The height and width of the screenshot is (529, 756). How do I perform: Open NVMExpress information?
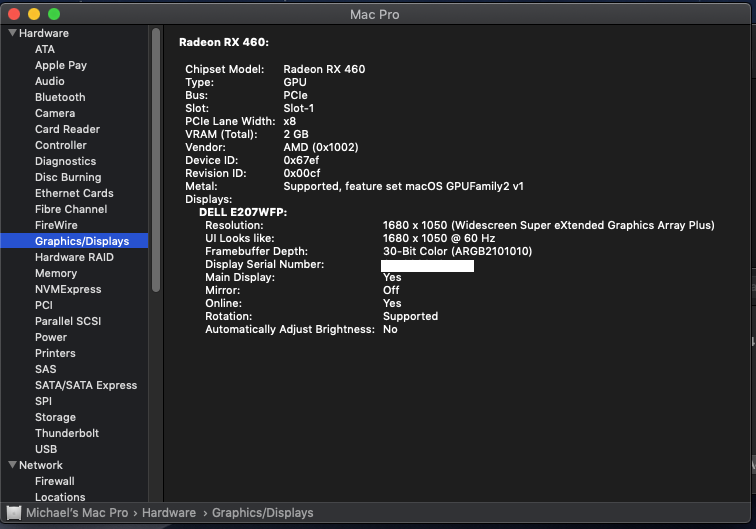[68, 289]
